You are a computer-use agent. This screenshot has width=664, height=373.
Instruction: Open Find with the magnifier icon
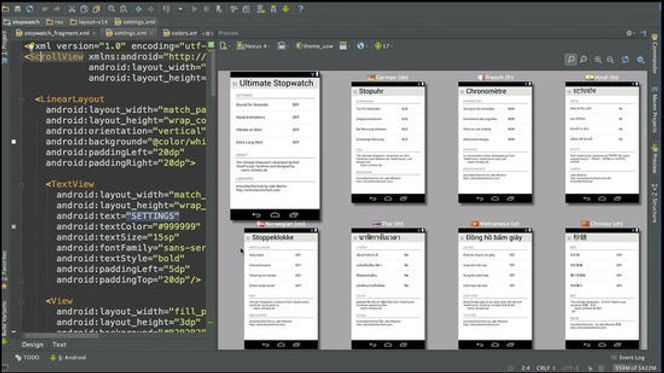(111, 8)
